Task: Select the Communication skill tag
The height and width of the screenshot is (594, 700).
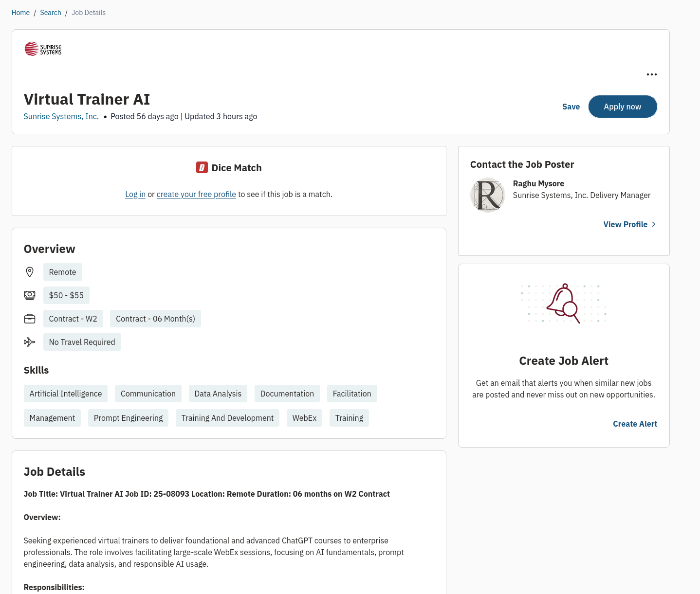Action: coord(148,394)
